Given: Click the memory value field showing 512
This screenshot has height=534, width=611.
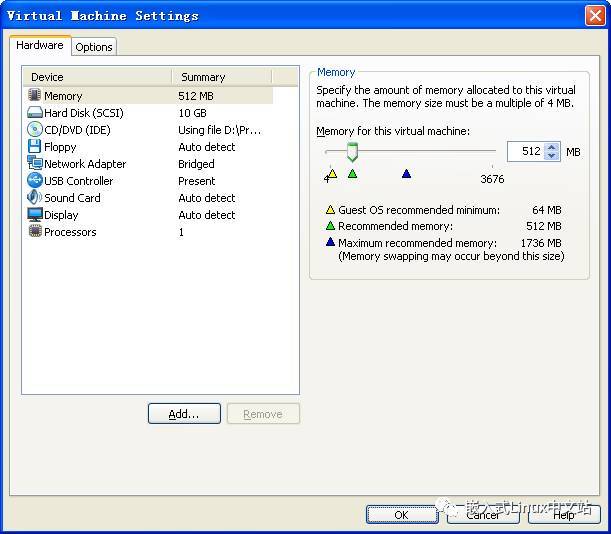Looking at the screenshot, I should point(526,151).
